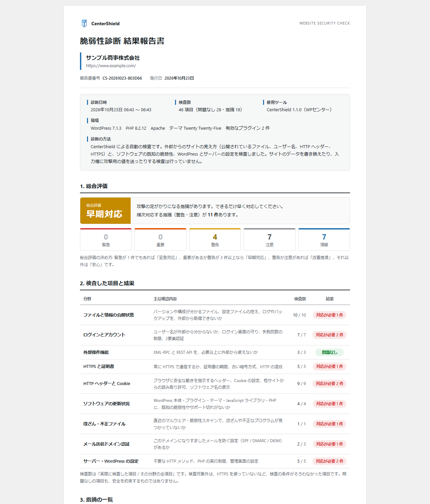The width and height of the screenshot is (430, 504).
Task: Click the 分野 column header
Action: click(x=87, y=299)
